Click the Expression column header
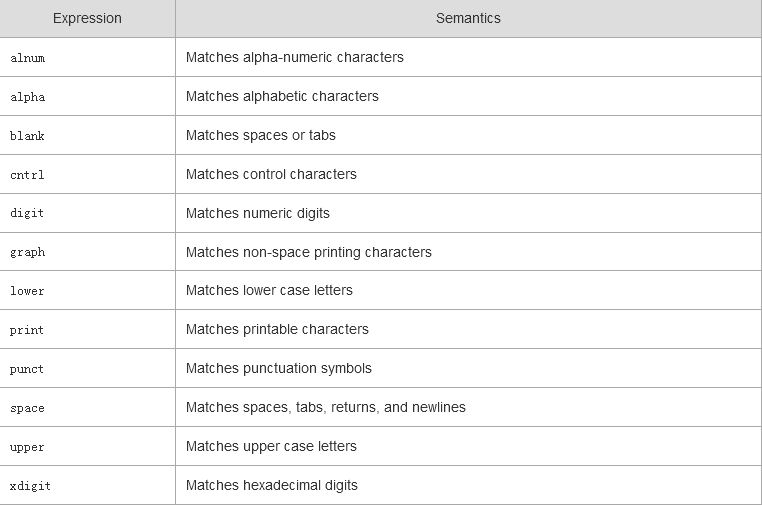This screenshot has height=507, width=762. [x=87, y=19]
